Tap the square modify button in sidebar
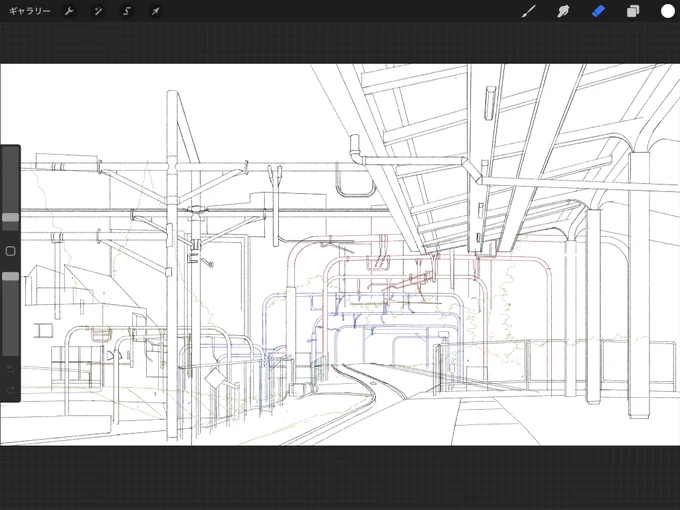 click(x=10, y=251)
